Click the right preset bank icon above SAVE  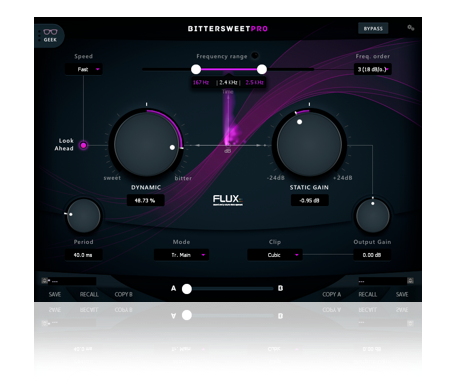coord(410,281)
